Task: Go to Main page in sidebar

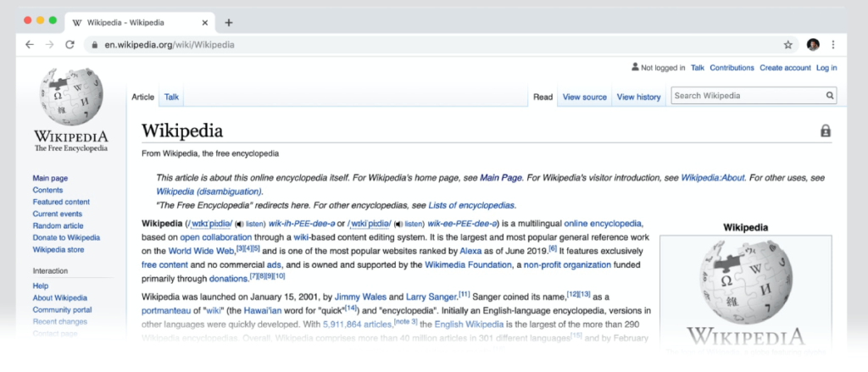Action: [x=50, y=178]
